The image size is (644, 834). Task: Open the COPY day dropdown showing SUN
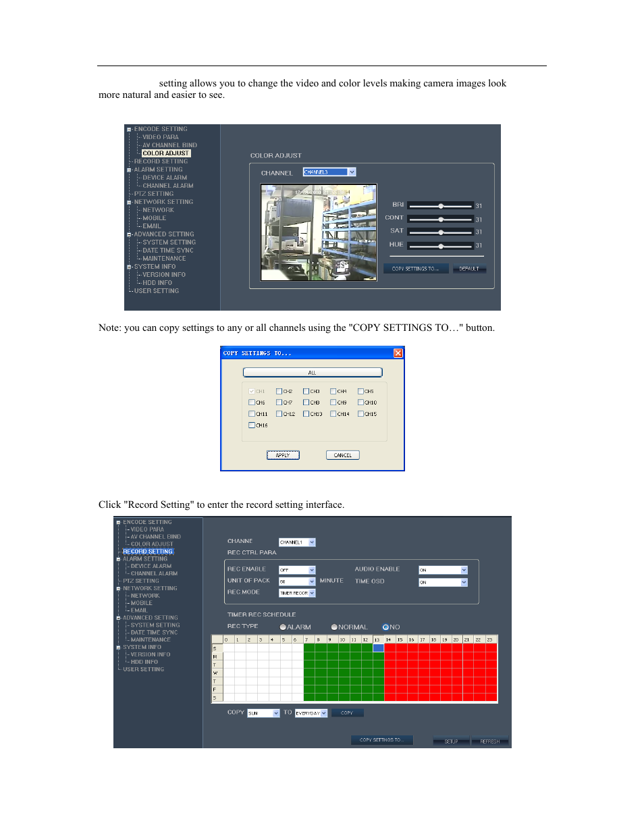tap(263, 713)
